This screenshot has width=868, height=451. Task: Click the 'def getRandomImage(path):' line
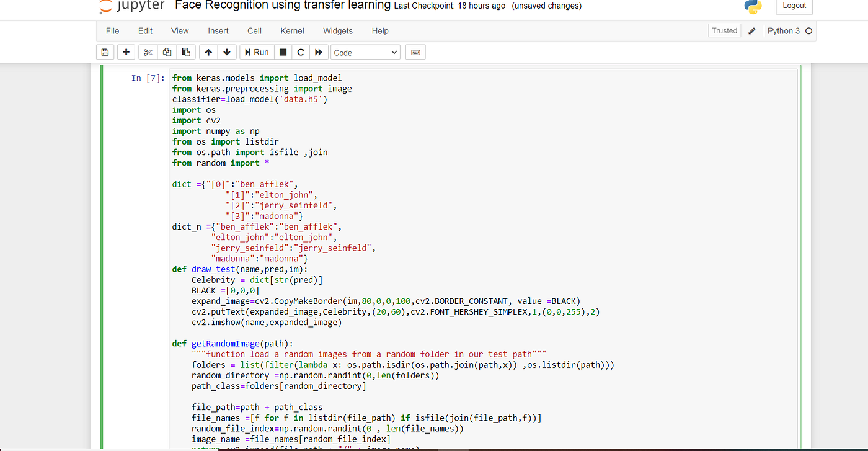coord(233,343)
